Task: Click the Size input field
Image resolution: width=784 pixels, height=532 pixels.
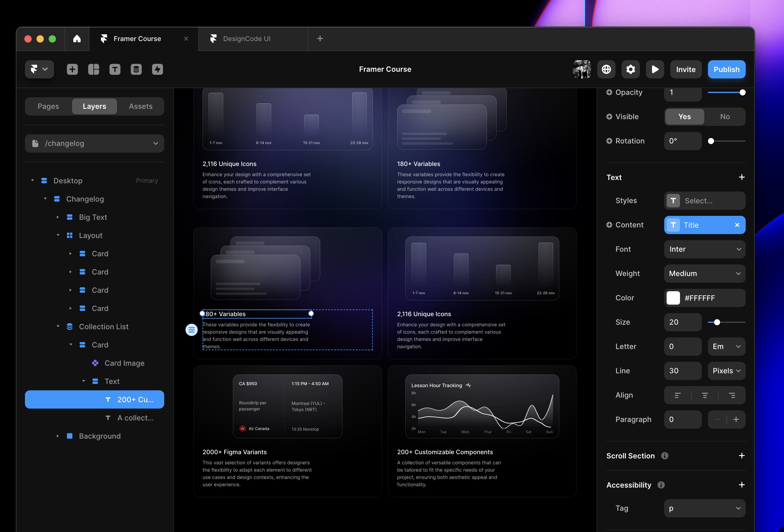Action: (x=682, y=322)
